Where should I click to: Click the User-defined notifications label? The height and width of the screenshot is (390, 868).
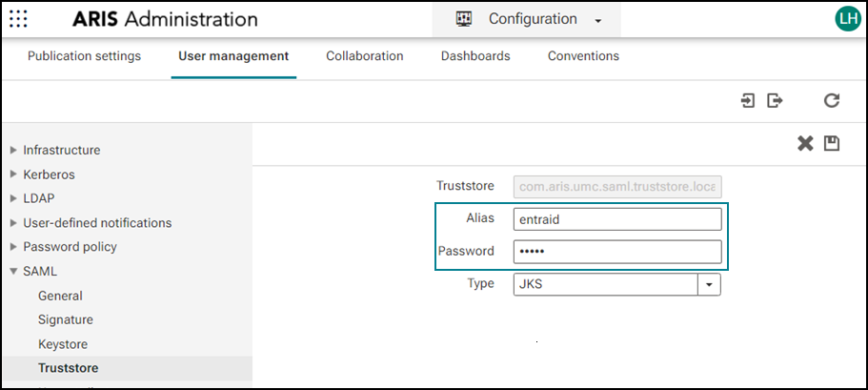(97, 223)
